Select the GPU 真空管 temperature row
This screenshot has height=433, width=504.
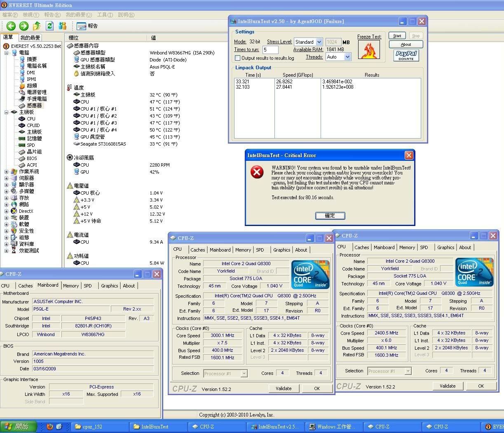tap(93, 137)
